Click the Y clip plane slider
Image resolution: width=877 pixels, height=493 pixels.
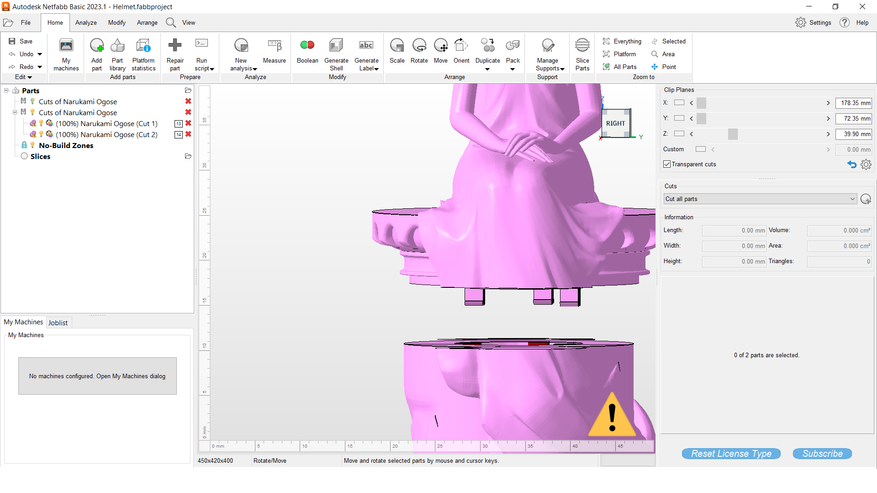(x=765, y=119)
